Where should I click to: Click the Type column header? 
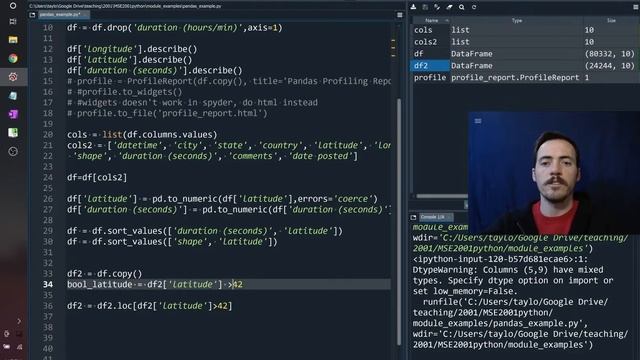point(517,20)
